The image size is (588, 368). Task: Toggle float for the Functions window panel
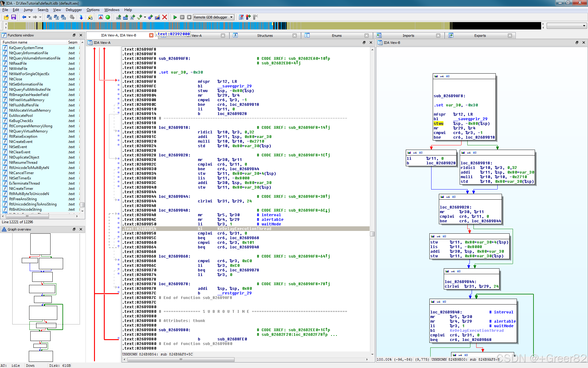point(74,35)
